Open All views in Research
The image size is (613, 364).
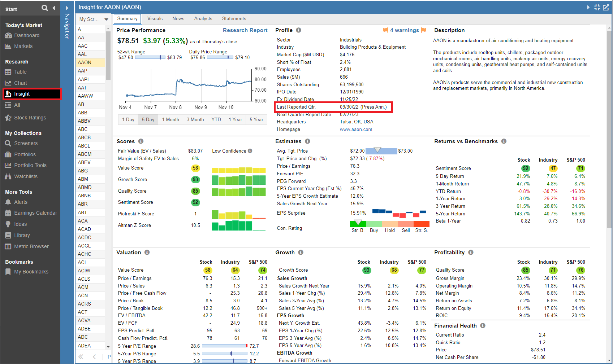tap(13, 105)
